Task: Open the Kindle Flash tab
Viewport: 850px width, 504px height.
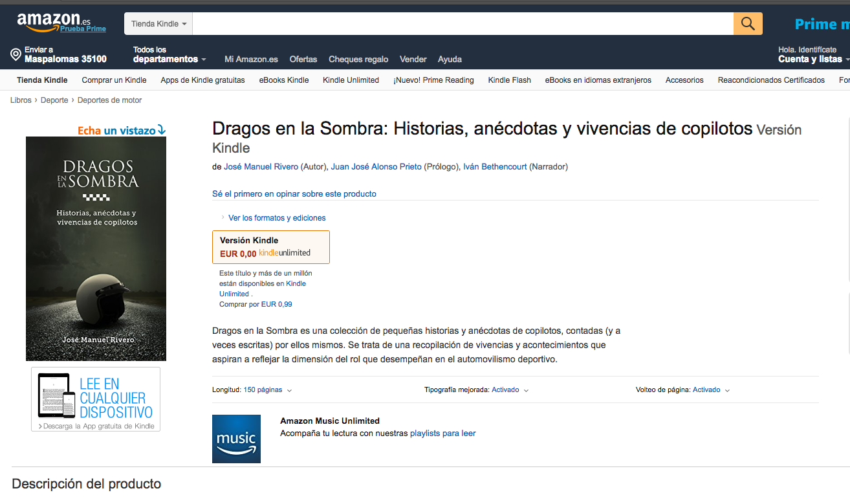Action: tap(509, 80)
